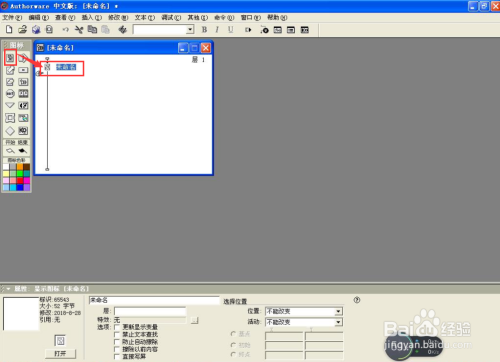The width and height of the screenshot is (500, 362).
Task: Open the 查看 menu
Action: click(65, 17)
